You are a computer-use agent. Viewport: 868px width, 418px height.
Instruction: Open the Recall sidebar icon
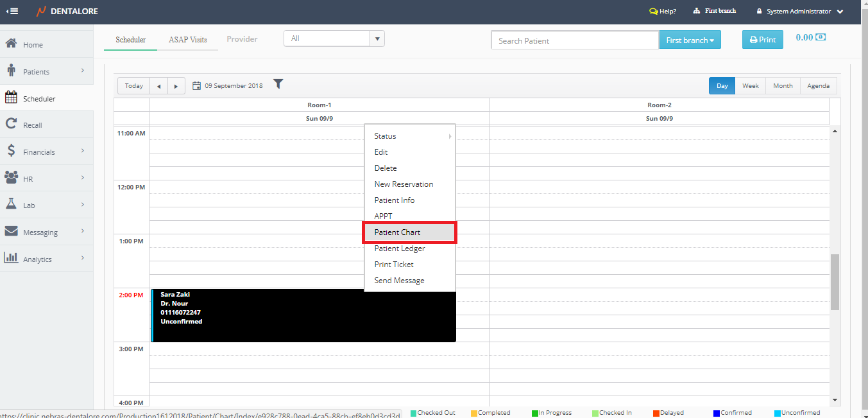coord(11,125)
